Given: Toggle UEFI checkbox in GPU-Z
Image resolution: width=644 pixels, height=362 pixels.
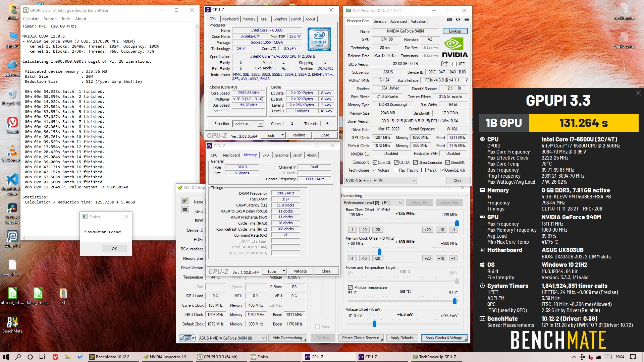Looking at the screenshot, I should coord(454,64).
